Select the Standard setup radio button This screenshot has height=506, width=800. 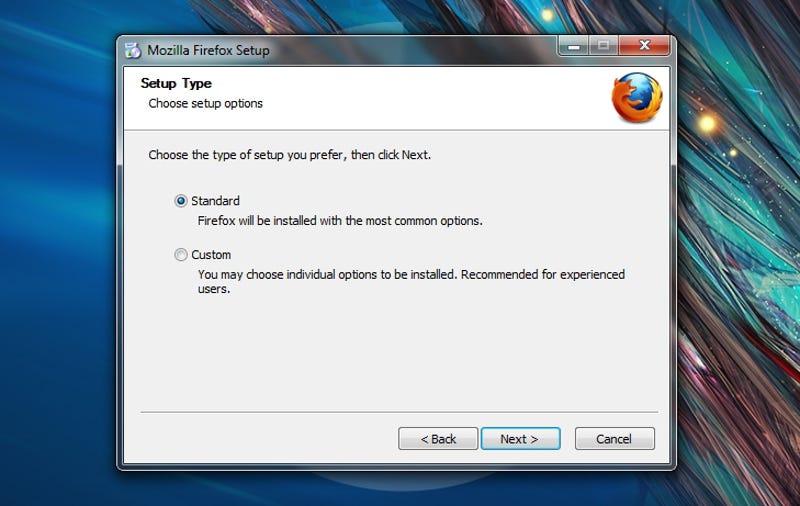[x=181, y=201]
